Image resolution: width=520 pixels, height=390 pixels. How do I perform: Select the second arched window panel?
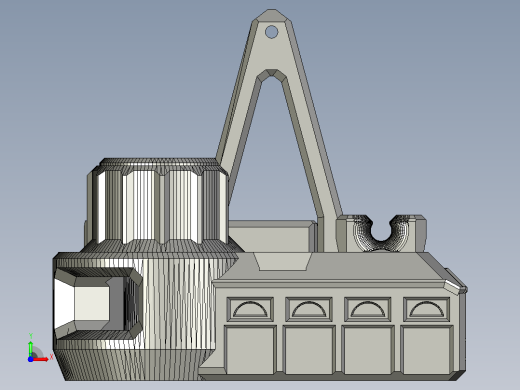tap(309, 309)
